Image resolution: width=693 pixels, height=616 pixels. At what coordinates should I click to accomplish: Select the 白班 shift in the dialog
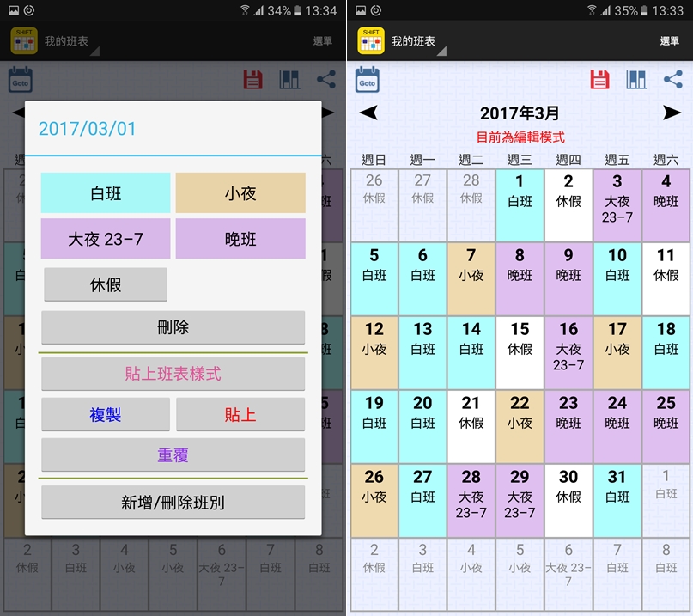[105, 192]
